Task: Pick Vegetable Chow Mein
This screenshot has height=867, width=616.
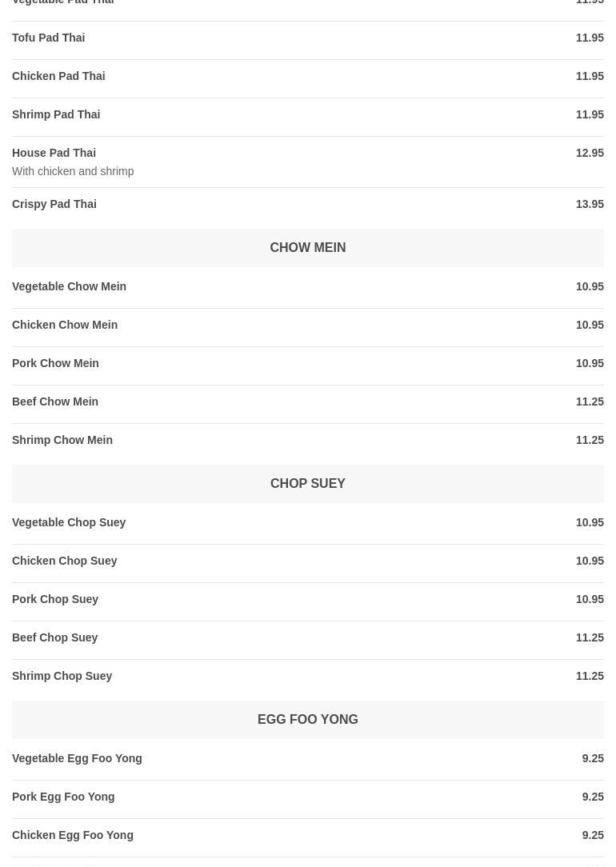Action: click(69, 286)
